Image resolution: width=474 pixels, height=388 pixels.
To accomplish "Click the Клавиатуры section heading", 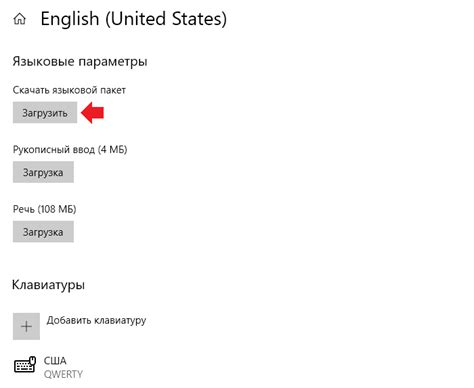I will pos(48,285).
